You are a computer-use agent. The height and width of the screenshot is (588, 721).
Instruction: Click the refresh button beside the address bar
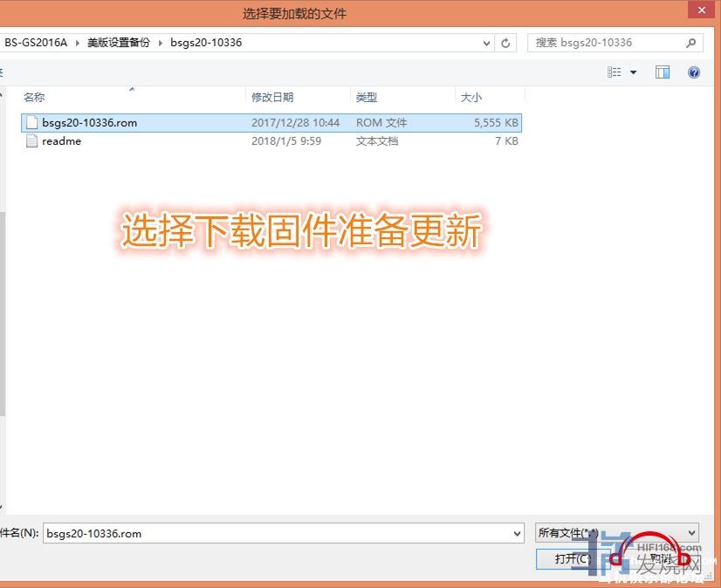(506, 43)
